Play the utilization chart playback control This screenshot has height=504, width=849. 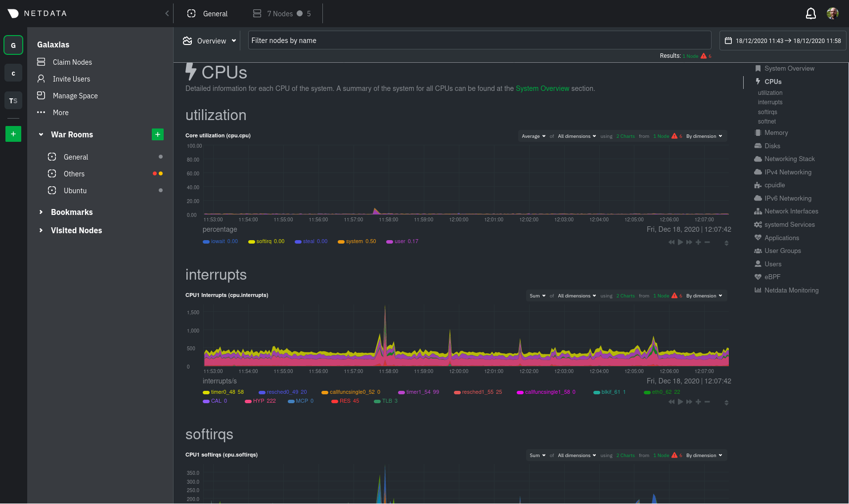[680, 242]
